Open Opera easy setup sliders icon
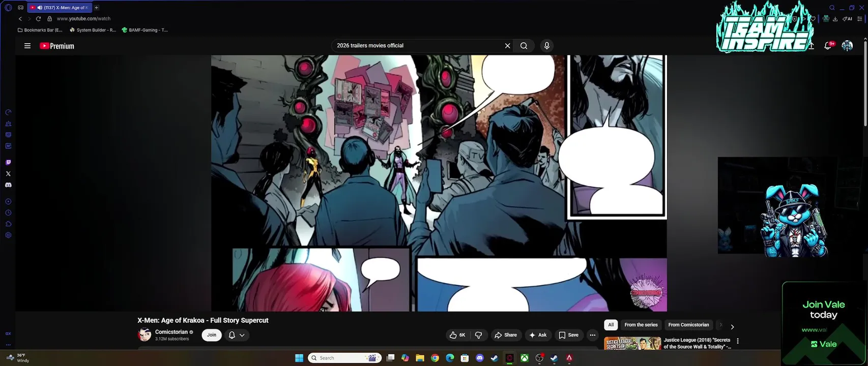The width and height of the screenshot is (868, 366). [x=860, y=19]
